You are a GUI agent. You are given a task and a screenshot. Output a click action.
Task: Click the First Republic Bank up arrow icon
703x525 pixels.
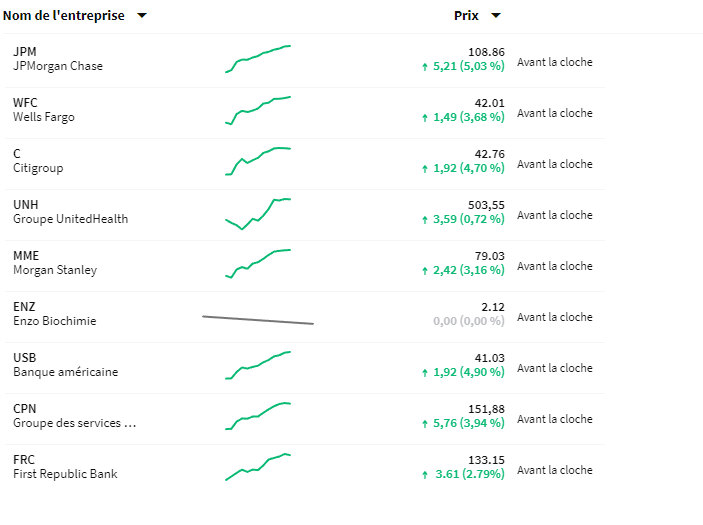click(x=425, y=475)
